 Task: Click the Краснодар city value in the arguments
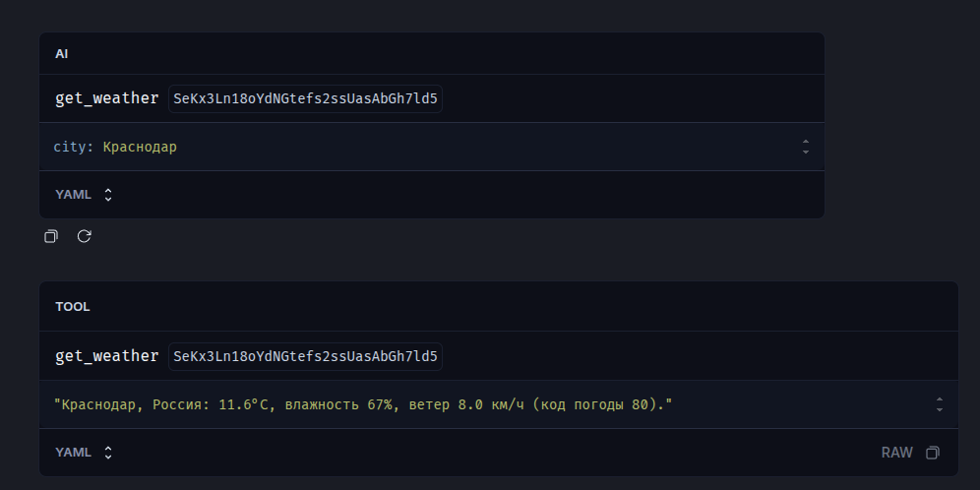(140, 148)
